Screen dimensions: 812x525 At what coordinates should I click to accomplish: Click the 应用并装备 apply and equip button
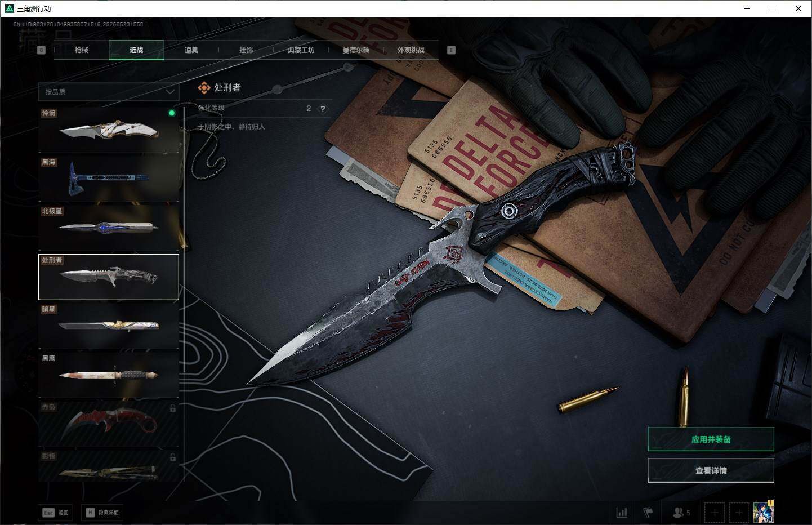(x=711, y=439)
